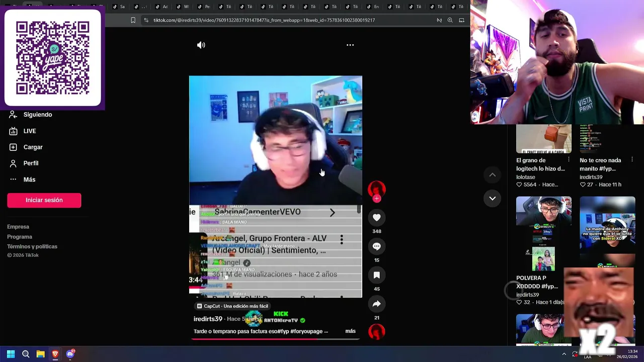This screenshot has width=644, height=362.
Task: Click the video player to pause
Action: pyautogui.click(x=275, y=187)
